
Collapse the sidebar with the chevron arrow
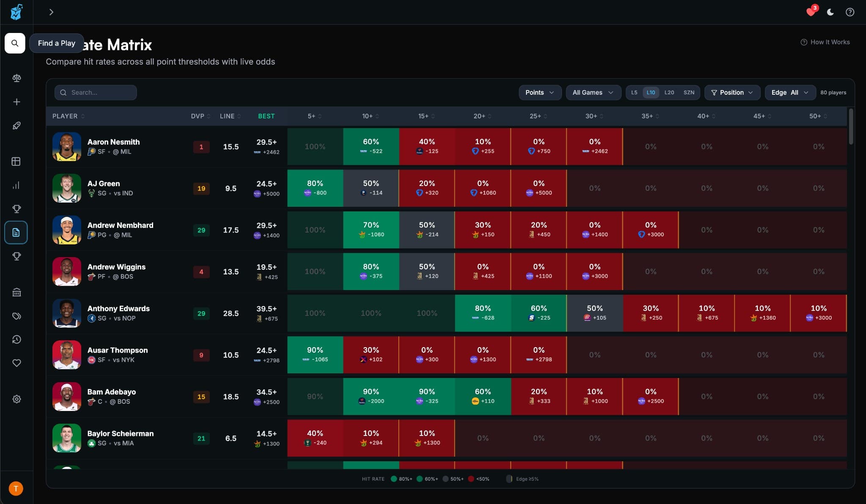pyautogui.click(x=52, y=12)
